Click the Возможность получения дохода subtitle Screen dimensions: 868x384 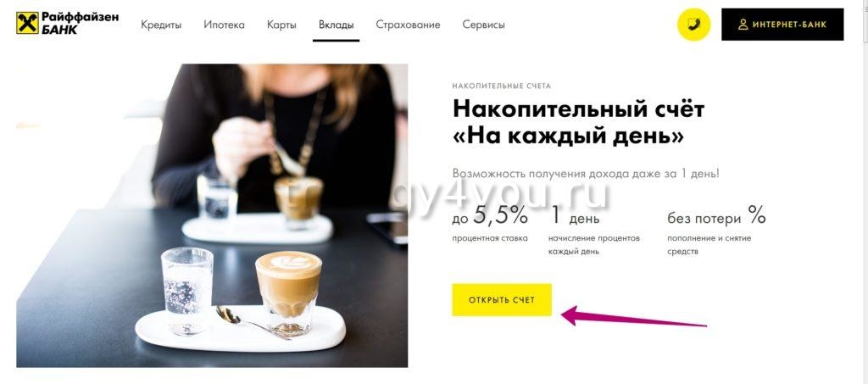(x=586, y=173)
